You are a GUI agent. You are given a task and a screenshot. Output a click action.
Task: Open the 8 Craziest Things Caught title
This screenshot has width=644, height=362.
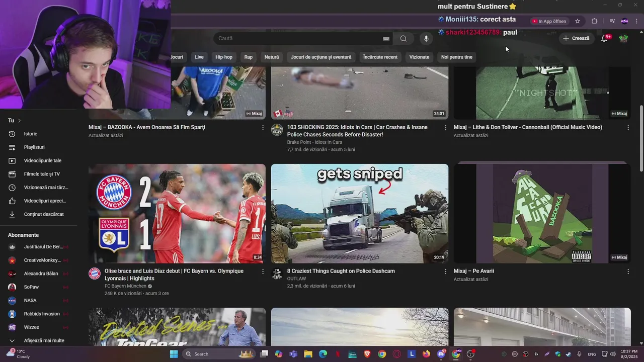point(341,271)
